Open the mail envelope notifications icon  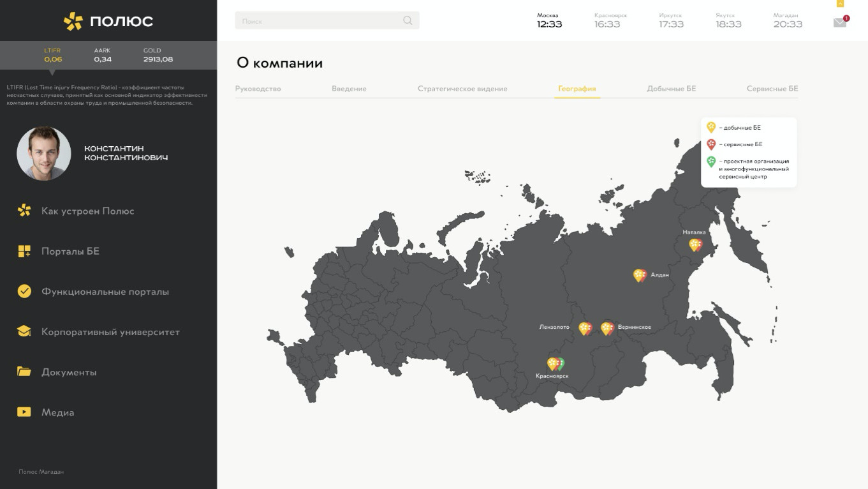[840, 22]
